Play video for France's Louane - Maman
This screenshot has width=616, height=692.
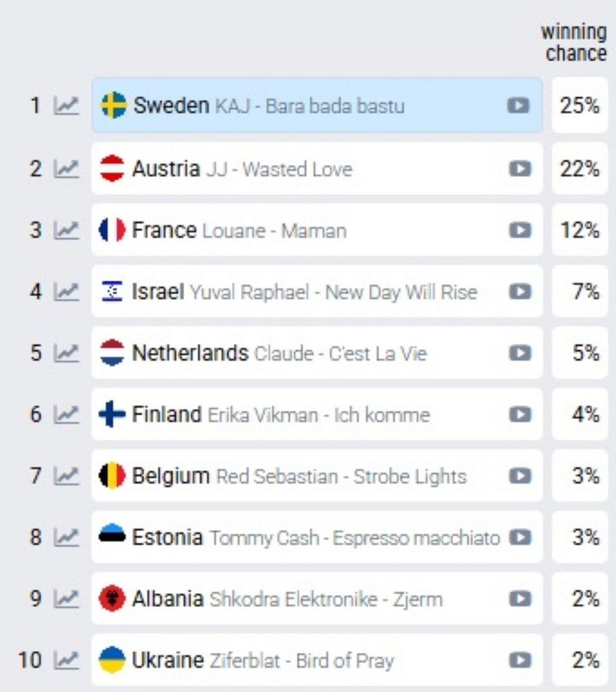tap(520, 230)
